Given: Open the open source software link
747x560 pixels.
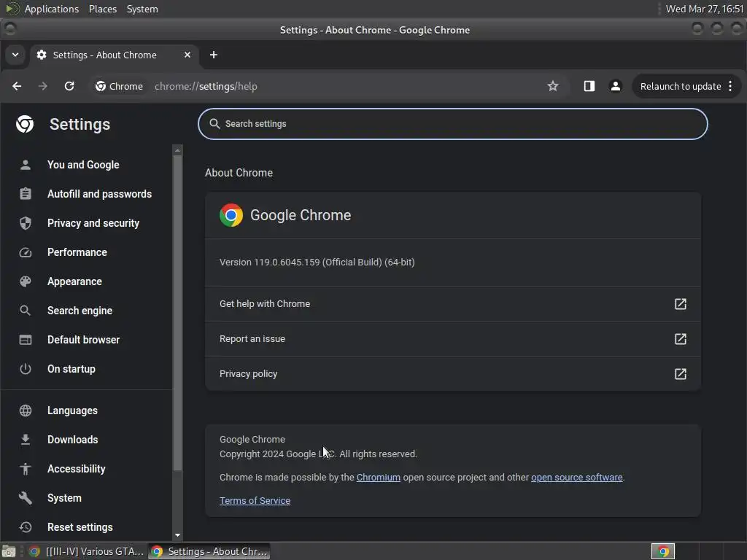Looking at the screenshot, I should [x=577, y=477].
